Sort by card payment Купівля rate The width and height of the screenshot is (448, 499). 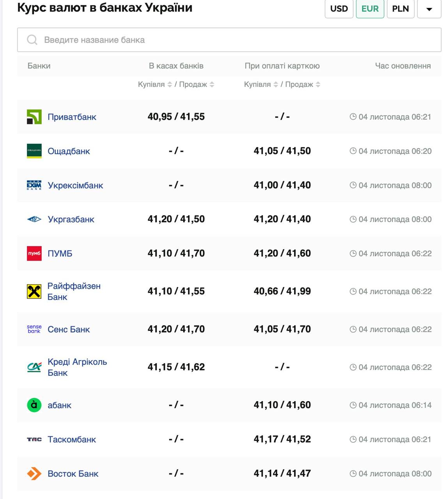pyautogui.click(x=276, y=85)
